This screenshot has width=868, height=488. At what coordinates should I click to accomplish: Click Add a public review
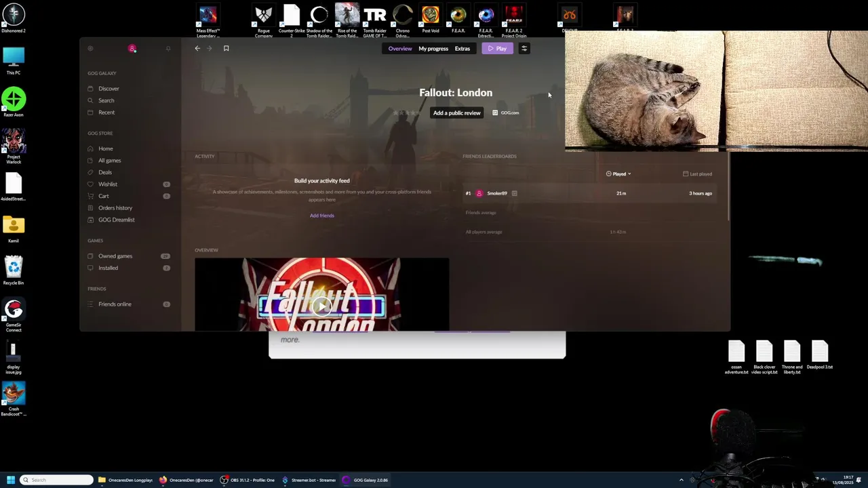click(x=457, y=113)
